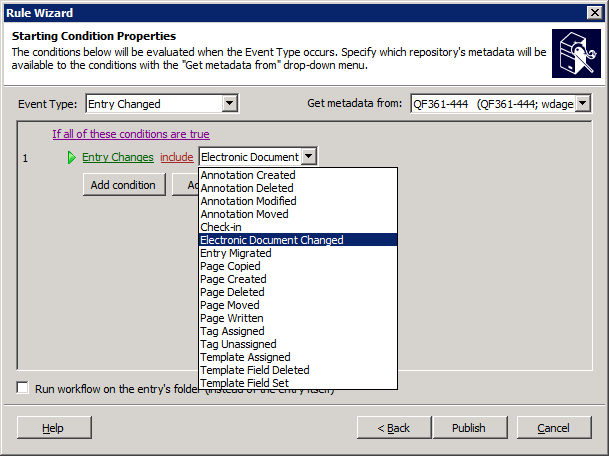
Task: Pick Template Field Set option
Action: (x=246, y=383)
